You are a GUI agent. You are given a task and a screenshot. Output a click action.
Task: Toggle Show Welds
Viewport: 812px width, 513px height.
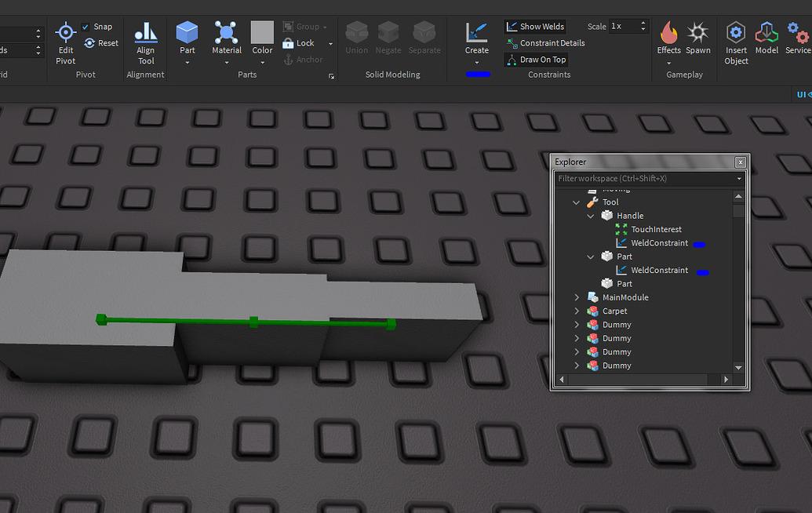point(535,27)
